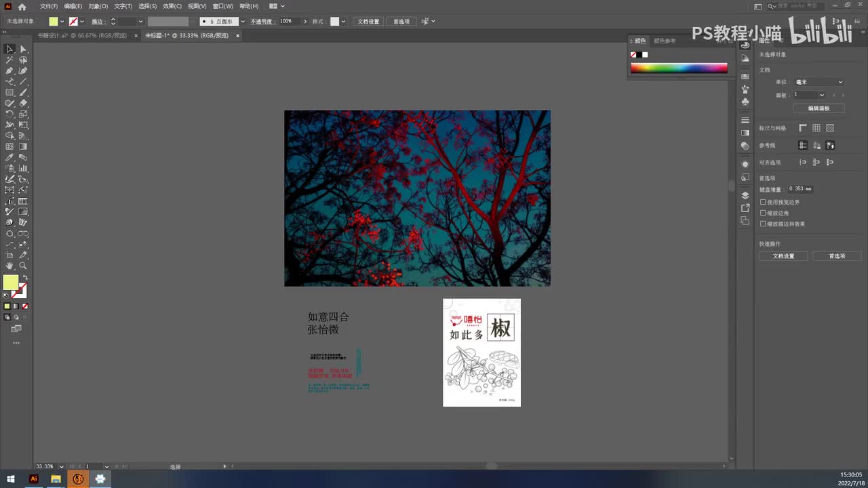Enable 缩放边角 checkbox
Screen dimensions: 868x488
763,213
